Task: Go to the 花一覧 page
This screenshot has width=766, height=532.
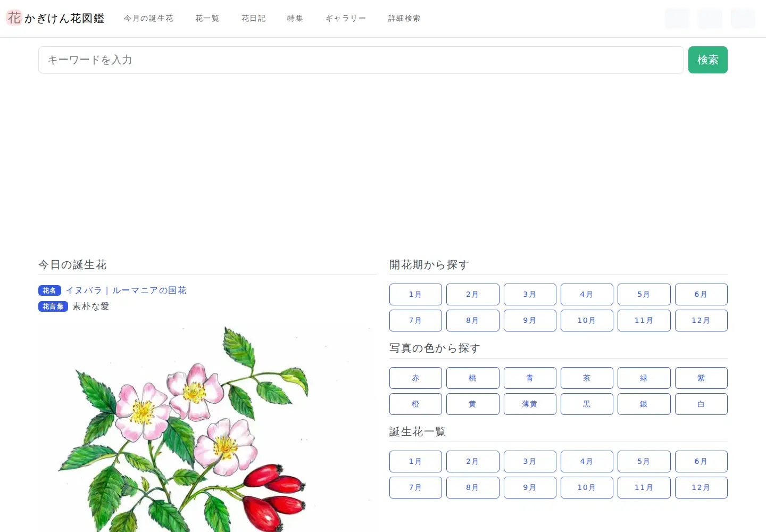Action: 207,19
